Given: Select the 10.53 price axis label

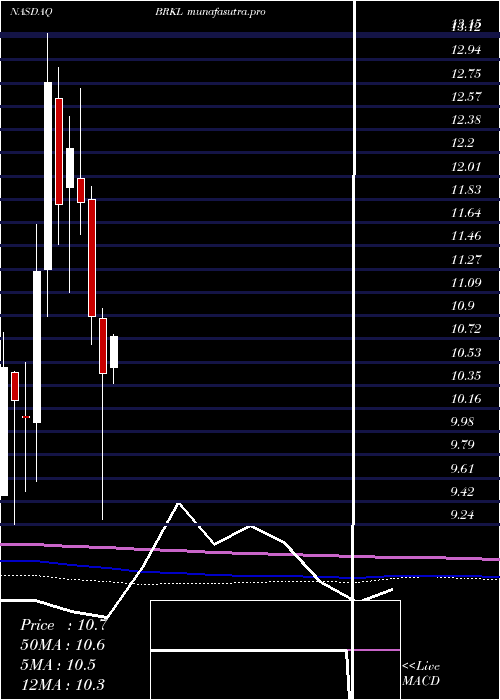Looking at the screenshot, I should click(x=466, y=352).
